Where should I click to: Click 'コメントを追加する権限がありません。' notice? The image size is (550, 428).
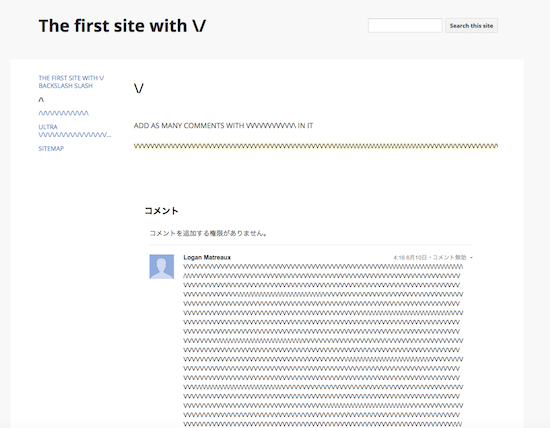point(208,233)
